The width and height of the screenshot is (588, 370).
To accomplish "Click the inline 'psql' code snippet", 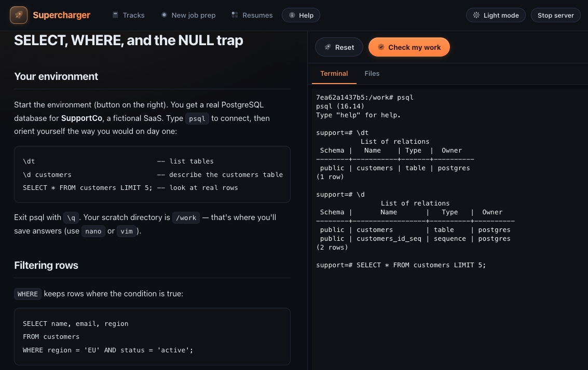I will coord(197,118).
